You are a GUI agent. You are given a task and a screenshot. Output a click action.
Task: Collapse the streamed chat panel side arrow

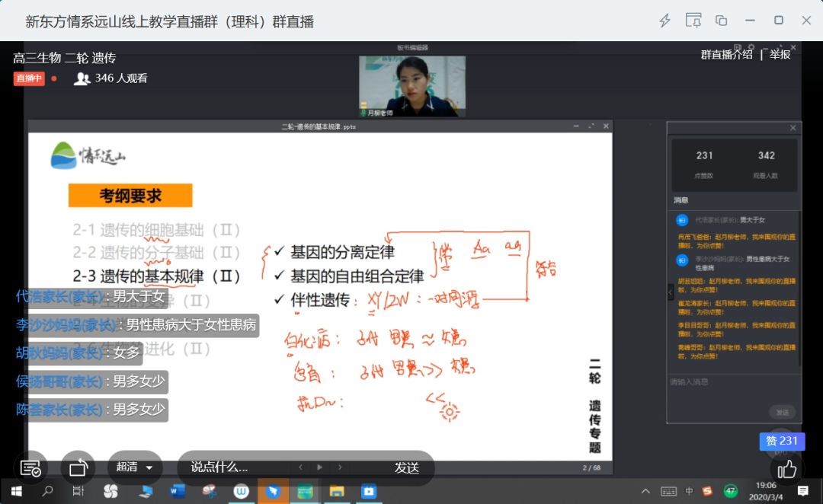pos(671,292)
